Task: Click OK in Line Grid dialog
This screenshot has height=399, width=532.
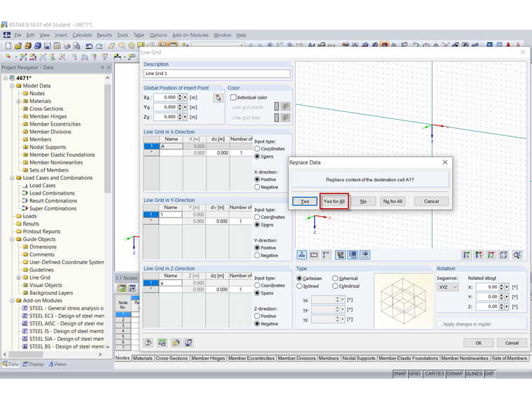Action: point(478,343)
